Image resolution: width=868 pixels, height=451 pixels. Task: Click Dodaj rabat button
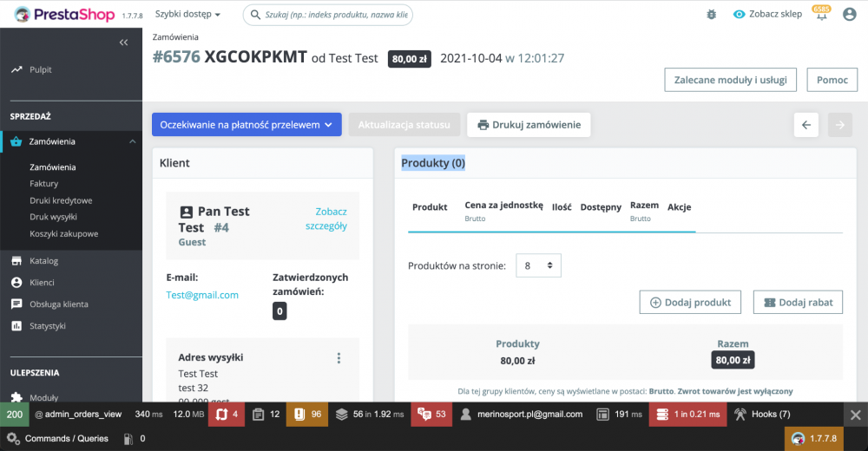(798, 302)
